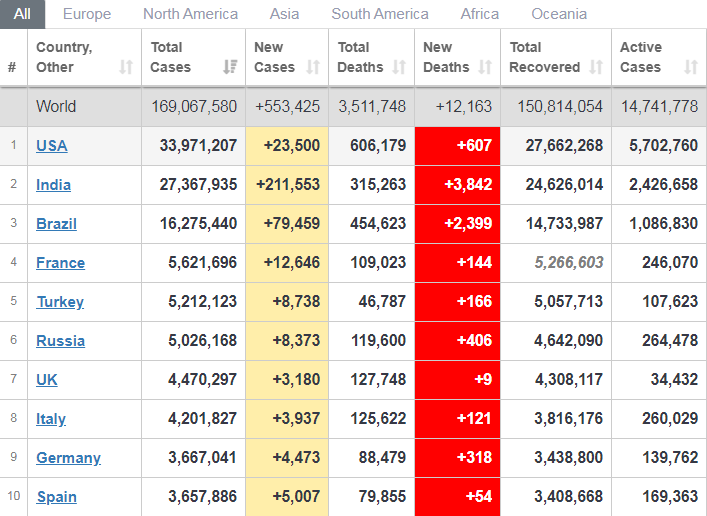707x516 pixels.
Task: Sort by New Cases arrows icon
Action: pyautogui.click(x=313, y=67)
